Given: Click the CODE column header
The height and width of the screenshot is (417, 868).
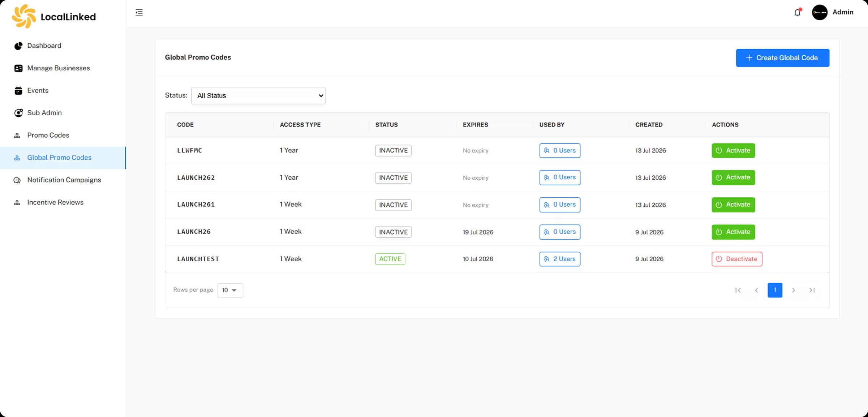Looking at the screenshot, I should pyautogui.click(x=185, y=125).
